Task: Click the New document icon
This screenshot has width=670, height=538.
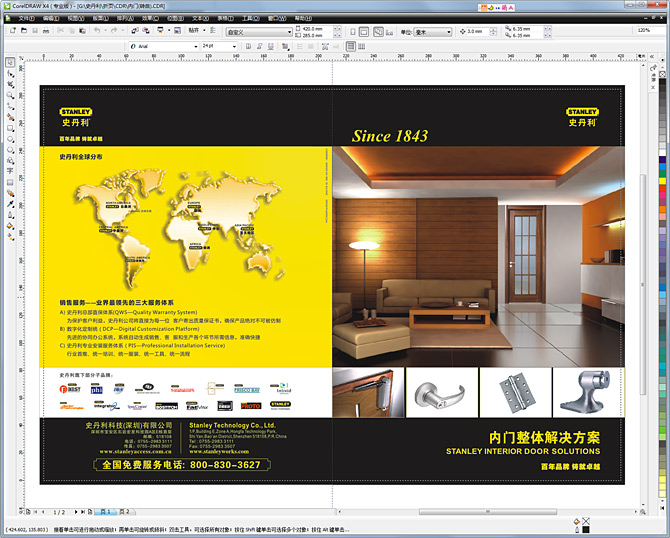Action: click(11, 31)
